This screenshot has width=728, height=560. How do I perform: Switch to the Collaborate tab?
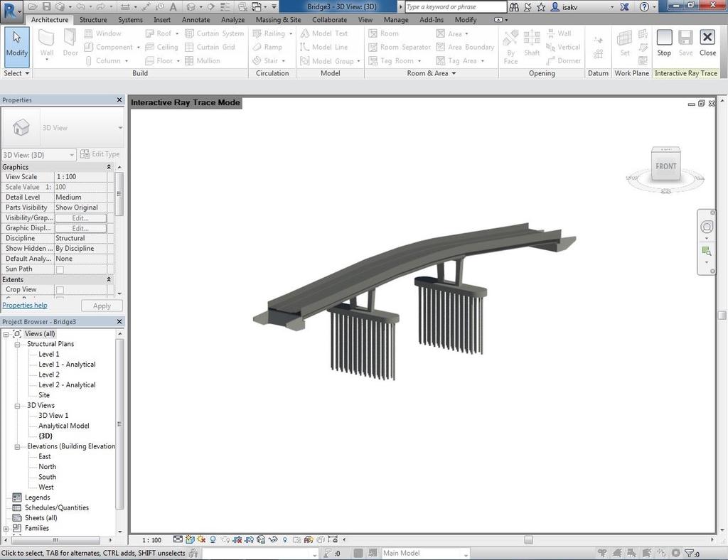pos(329,19)
